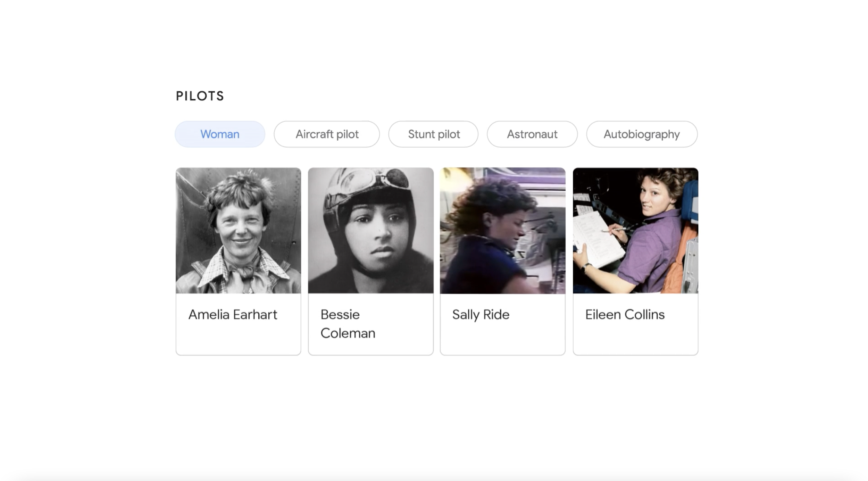Open the Eileen Collins photo
Image resolution: width=868 pixels, height=481 pixels.
635,231
